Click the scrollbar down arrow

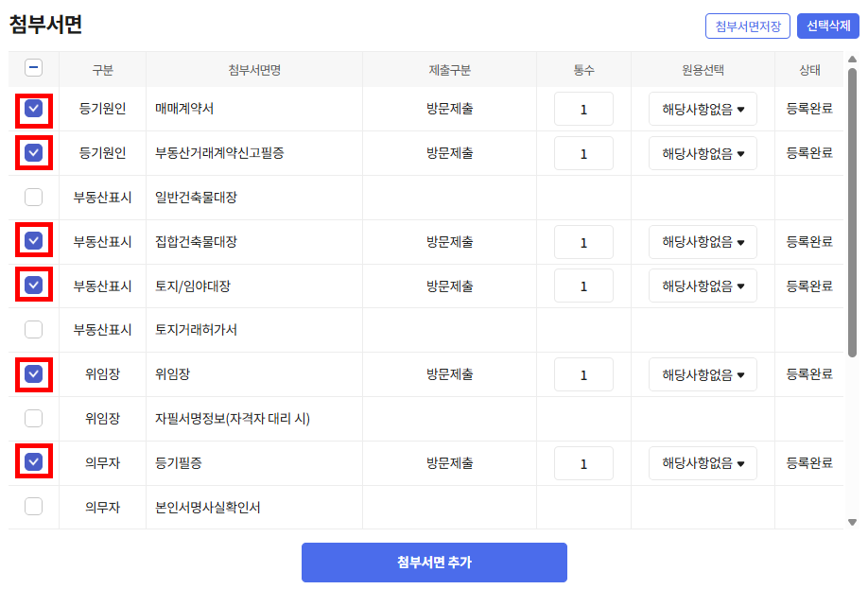pyautogui.click(x=851, y=522)
